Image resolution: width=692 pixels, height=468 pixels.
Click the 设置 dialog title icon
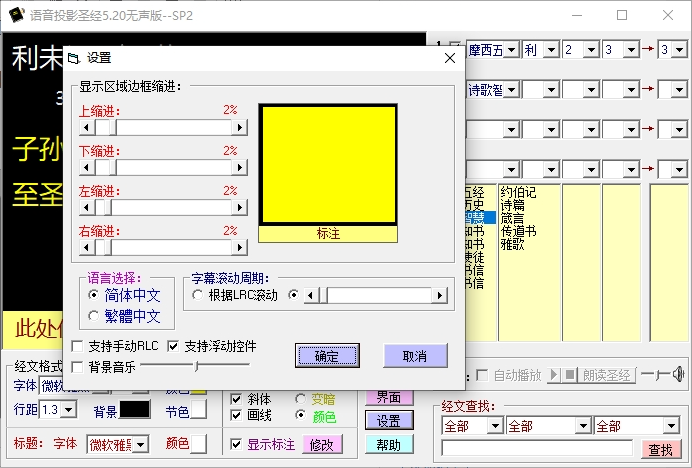(74, 58)
